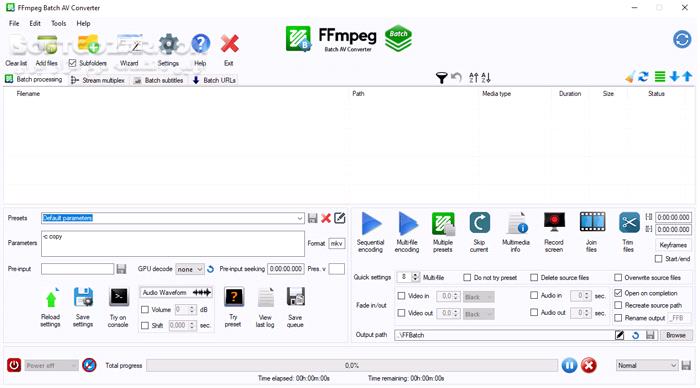Sort the list descending Z to A

pyautogui.click(x=486, y=78)
